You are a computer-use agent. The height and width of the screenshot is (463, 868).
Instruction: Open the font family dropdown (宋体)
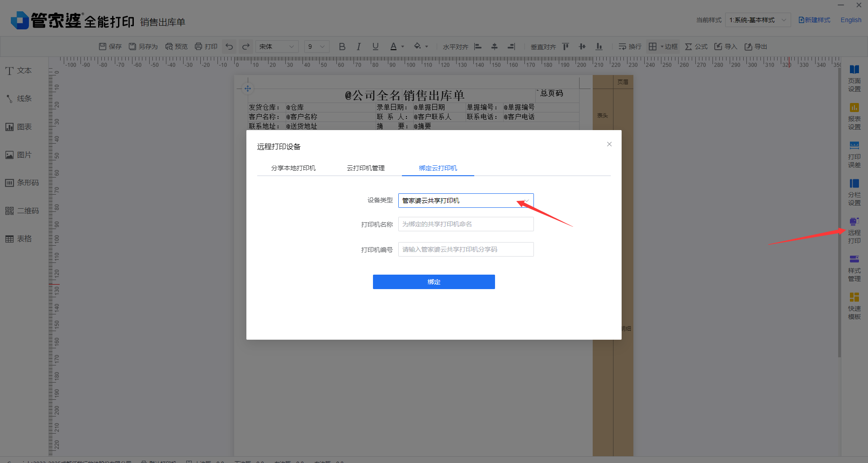[x=277, y=47]
